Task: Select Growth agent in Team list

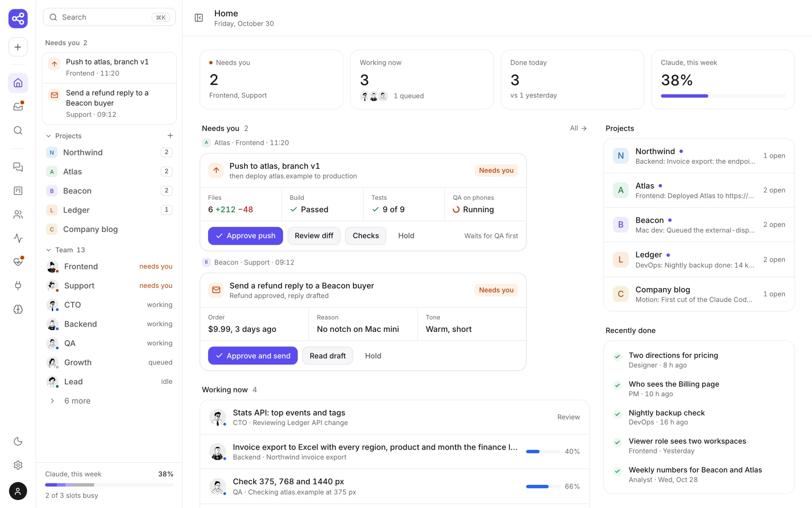Action: (109, 362)
